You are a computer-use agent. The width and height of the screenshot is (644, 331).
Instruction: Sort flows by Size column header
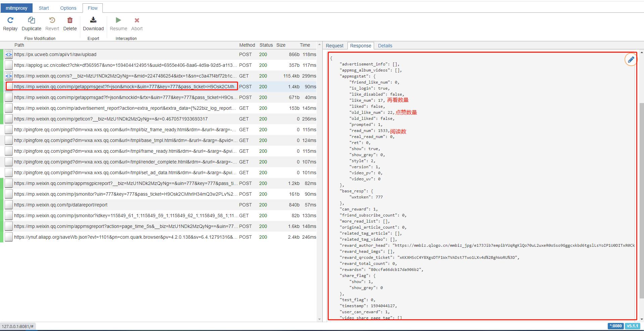281,45
